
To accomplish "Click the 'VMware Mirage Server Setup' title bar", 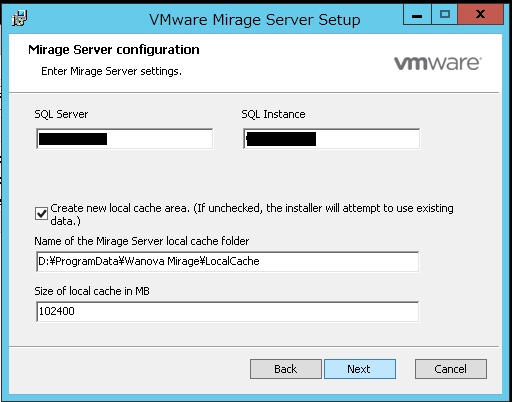I will (255, 20).
